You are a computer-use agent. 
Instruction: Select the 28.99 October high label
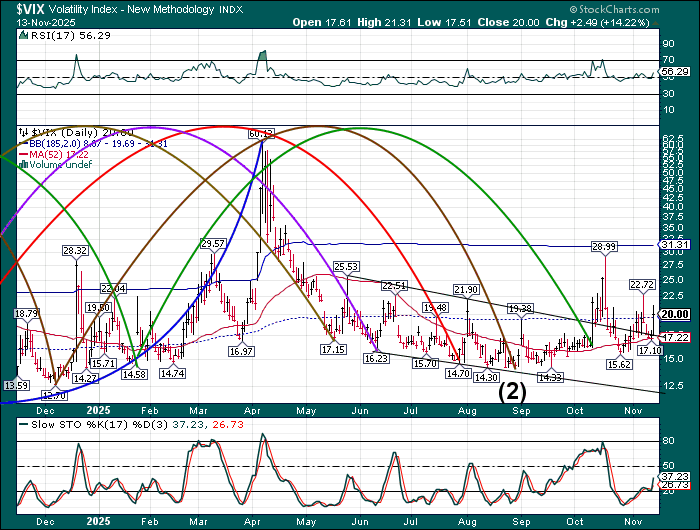[x=603, y=246]
